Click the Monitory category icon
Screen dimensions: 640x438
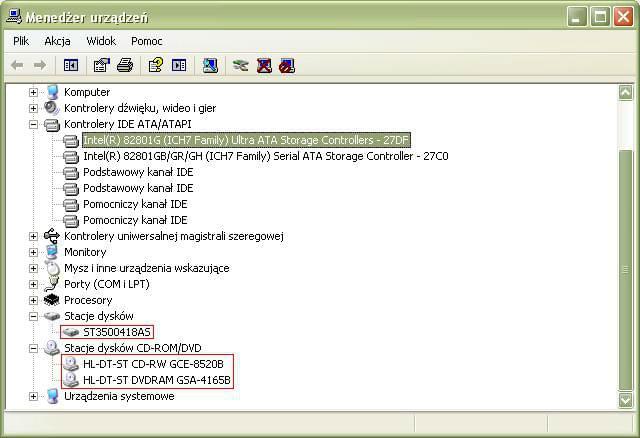coord(52,252)
